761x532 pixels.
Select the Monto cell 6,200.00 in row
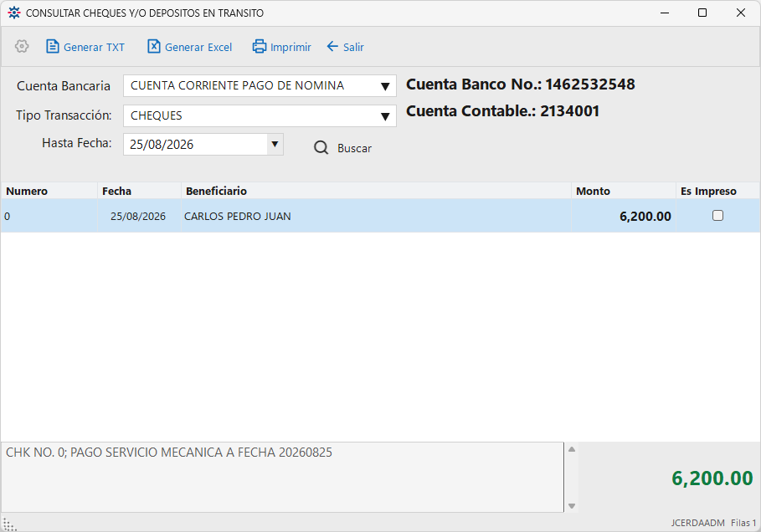624,216
